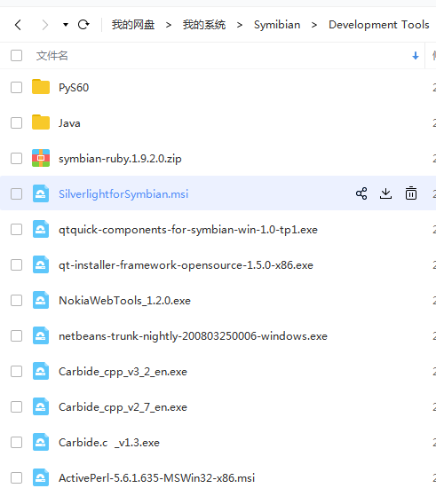
Task: Click the blue sort arrow in the header
Action: point(416,56)
